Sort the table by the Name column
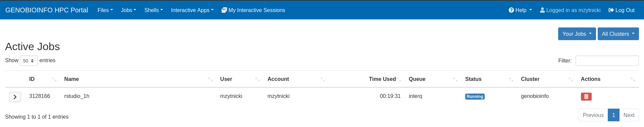 coord(139,79)
